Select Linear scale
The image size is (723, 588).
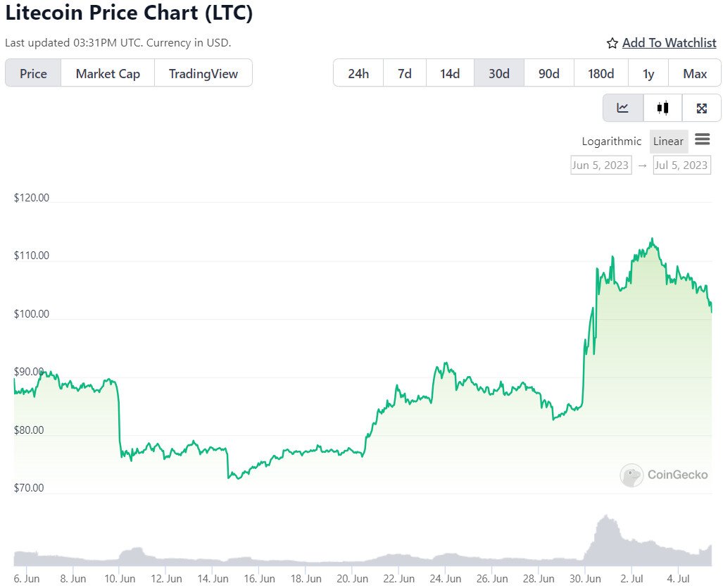668,142
